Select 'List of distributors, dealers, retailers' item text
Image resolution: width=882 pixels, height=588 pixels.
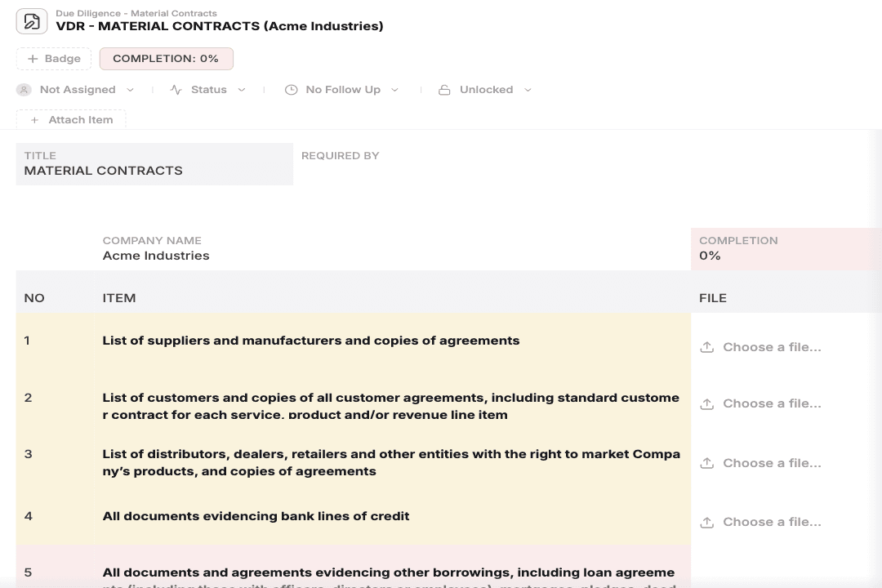pos(391,462)
